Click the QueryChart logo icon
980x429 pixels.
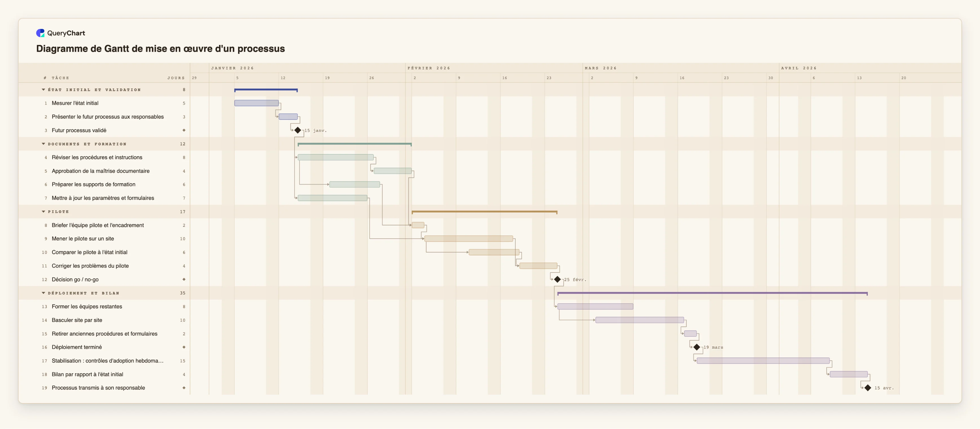click(x=40, y=33)
